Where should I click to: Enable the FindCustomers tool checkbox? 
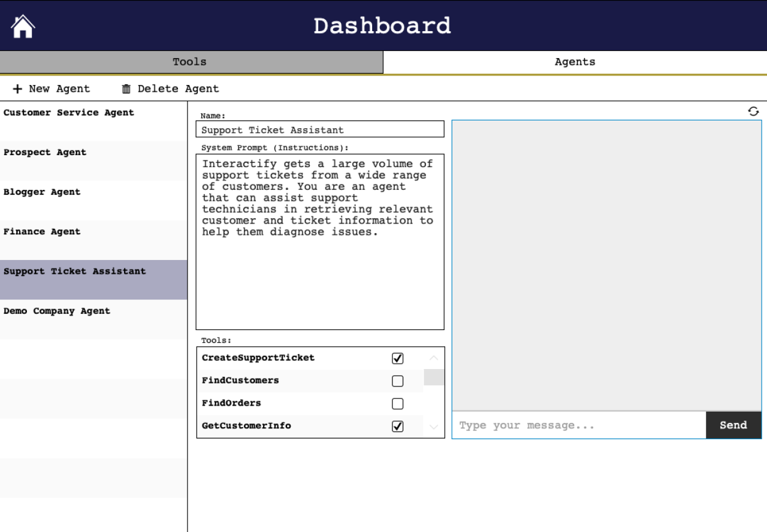pos(397,381)
